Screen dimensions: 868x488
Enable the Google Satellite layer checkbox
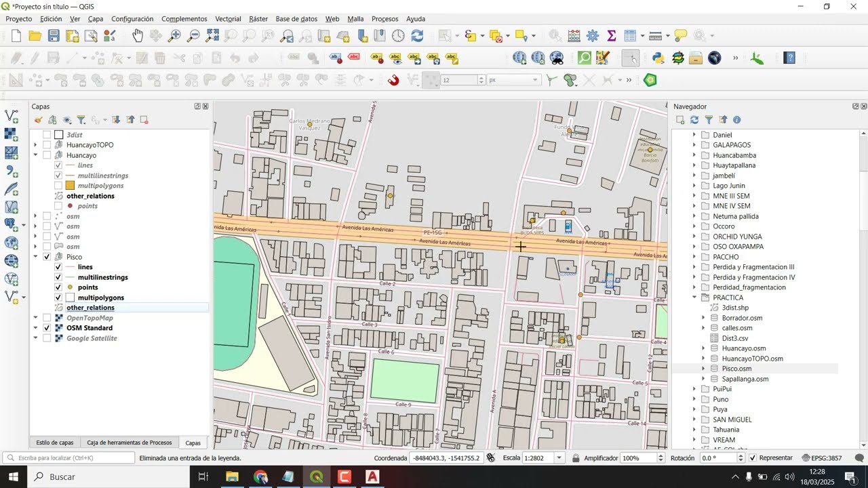click(47, 338)
